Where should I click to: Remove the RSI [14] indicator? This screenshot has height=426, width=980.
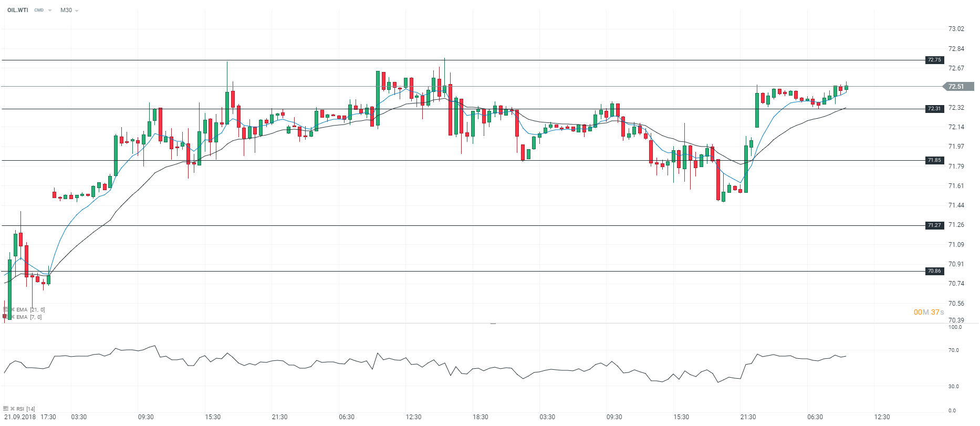13,409
